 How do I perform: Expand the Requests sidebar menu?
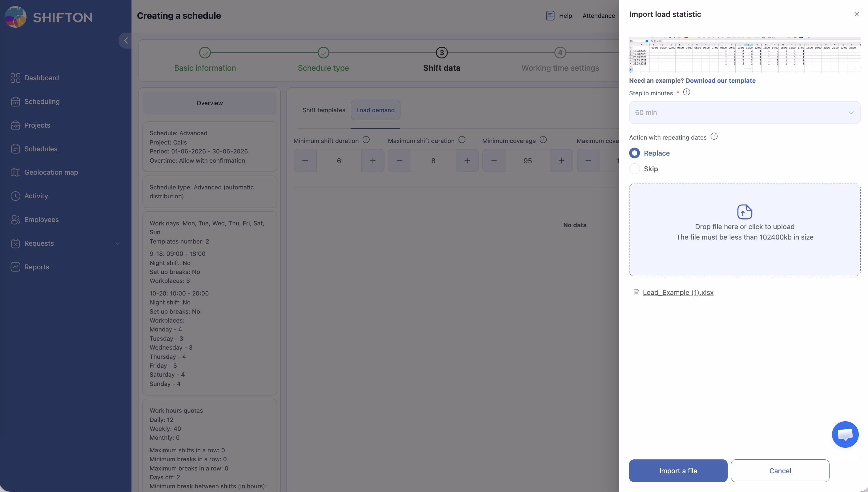[117, 243]
